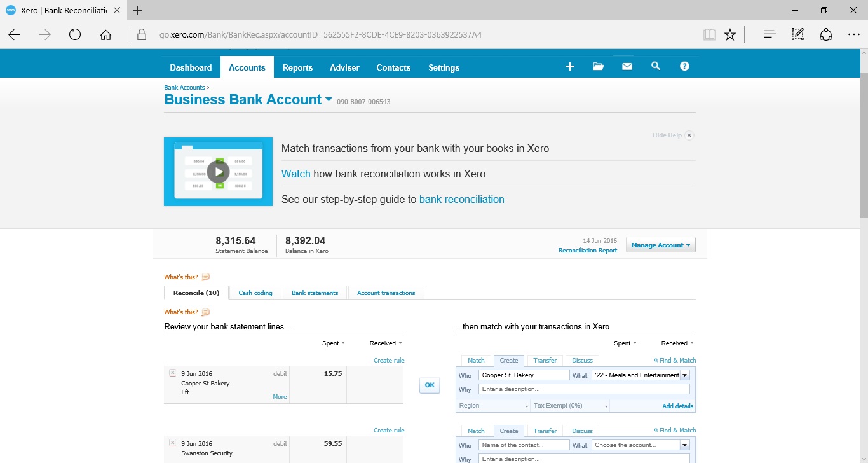Select the Match tab for Cooper St Bakery
This screenshot has height=463, width=868.
point(476,360)
